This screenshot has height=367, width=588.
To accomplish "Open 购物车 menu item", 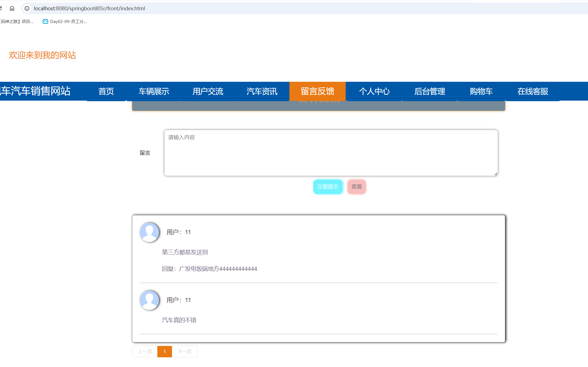I will [481, 91].
